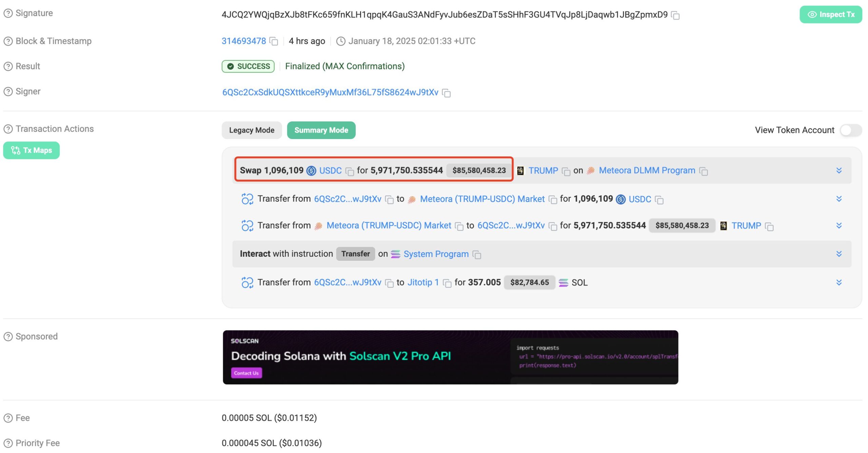
Task: Copy the System Program address
Action: (x=477, y=255)
